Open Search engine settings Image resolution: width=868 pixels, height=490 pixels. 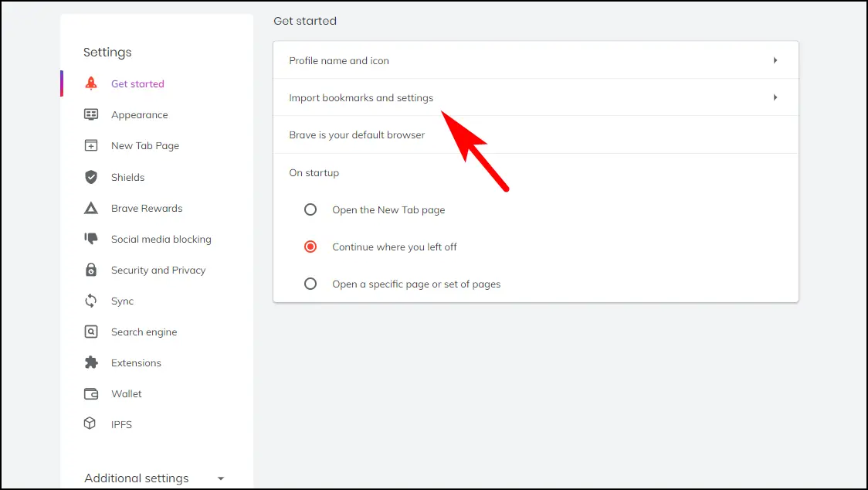point(144,332)
